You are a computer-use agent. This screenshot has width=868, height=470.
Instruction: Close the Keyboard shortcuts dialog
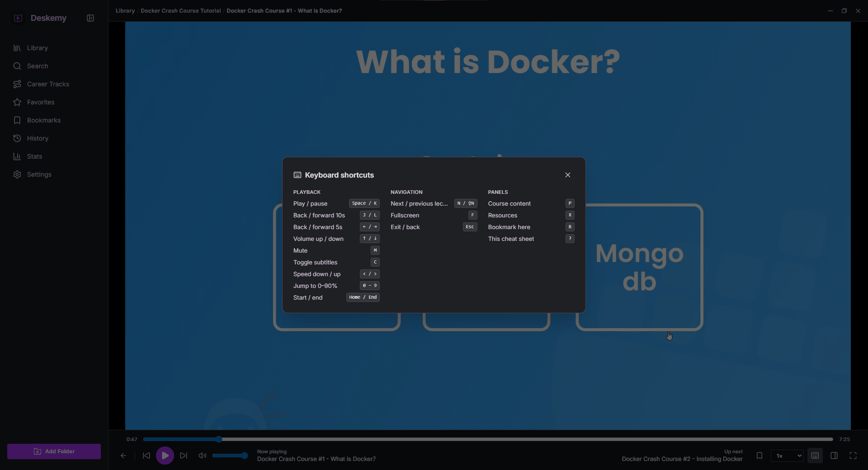pyautogui.click(x=568, y=175)
